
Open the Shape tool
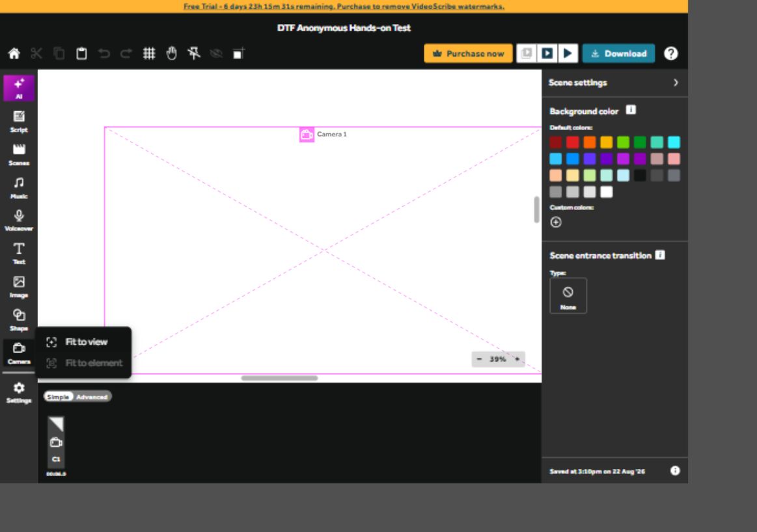click(19, 320)
